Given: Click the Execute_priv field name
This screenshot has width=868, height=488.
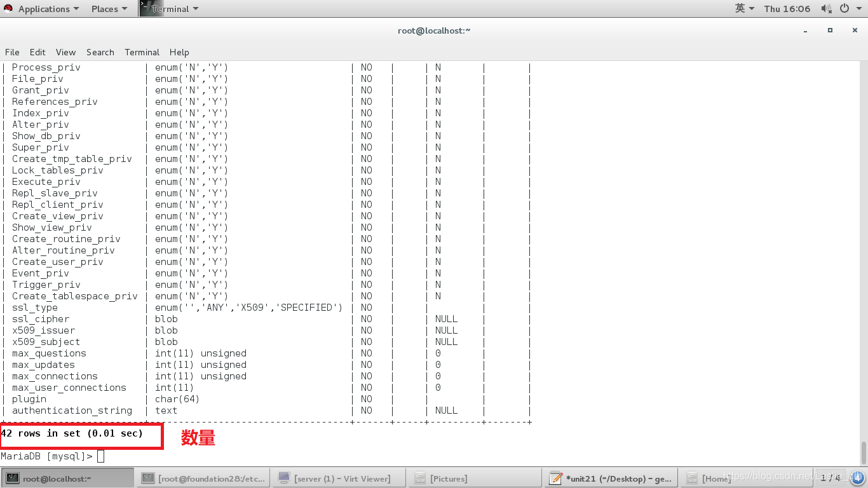Looking at the screenshot, I should pos(46,182).
